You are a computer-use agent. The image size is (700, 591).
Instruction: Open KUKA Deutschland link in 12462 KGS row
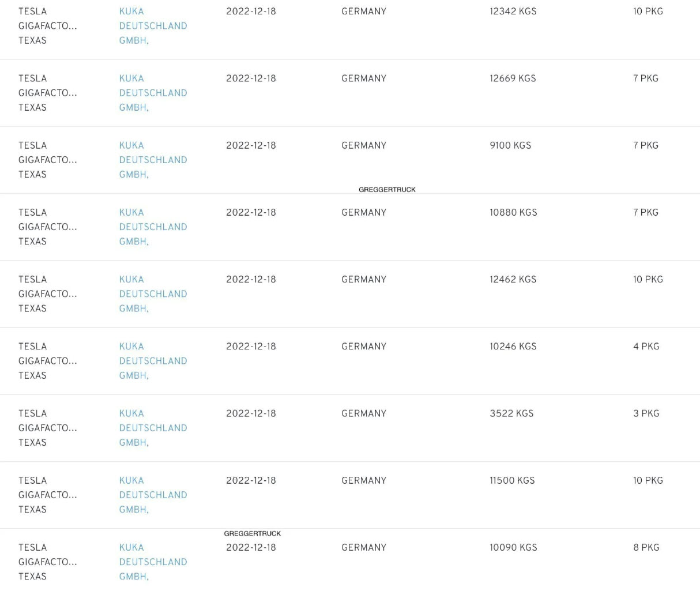pyautogui.click(x=153, y=293)
